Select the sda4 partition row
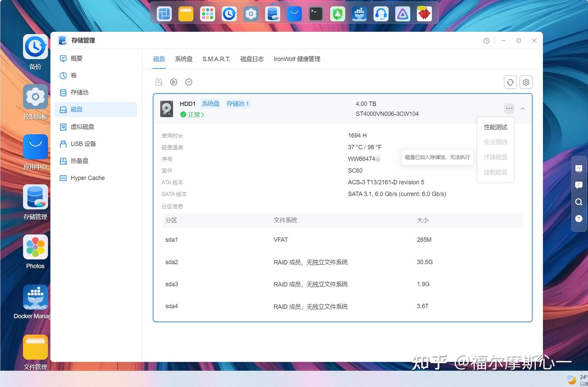The image size is (588, 387). [343, 306]
